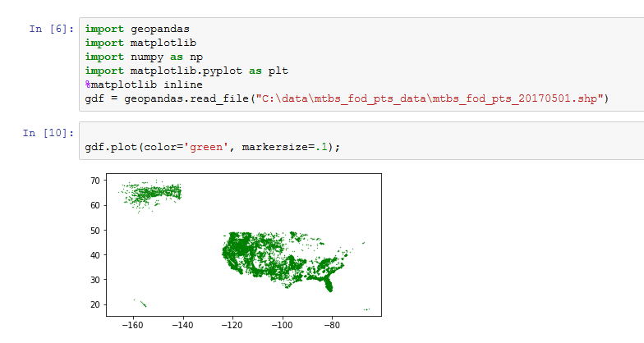
Task: Click the 'import numpy as np' line
Action: tap(143, 57)
